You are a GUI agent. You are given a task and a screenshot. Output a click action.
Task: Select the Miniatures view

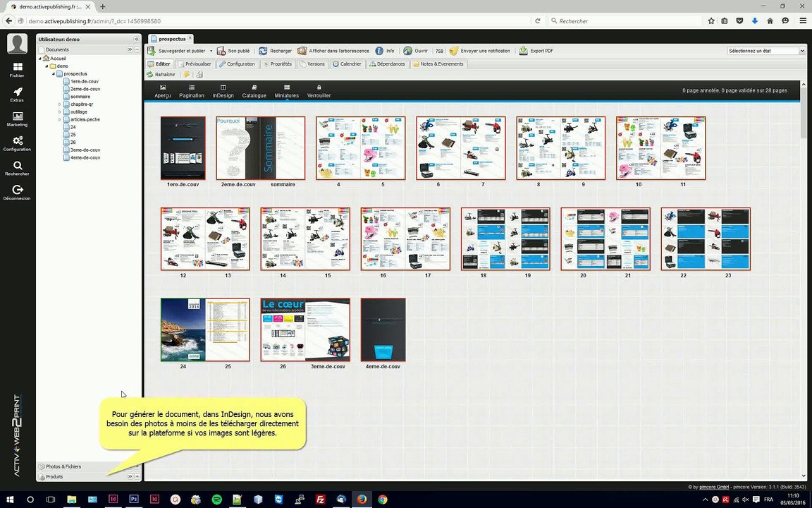(x=287, y=91)
